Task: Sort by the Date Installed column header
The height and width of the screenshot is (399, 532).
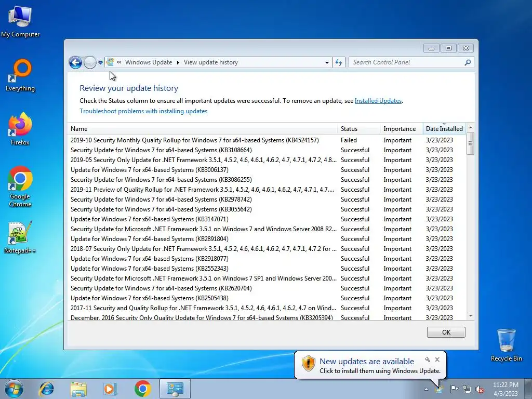Action: click(x=444, y=129)
